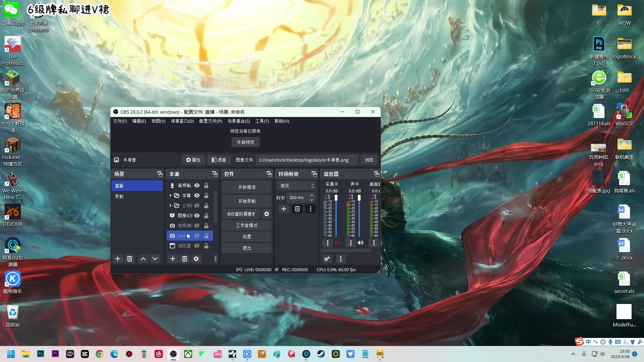This screenshot has width=644, height=362.
Task: Unmute the 采集卡 audio channel
Action: [337, 243]
